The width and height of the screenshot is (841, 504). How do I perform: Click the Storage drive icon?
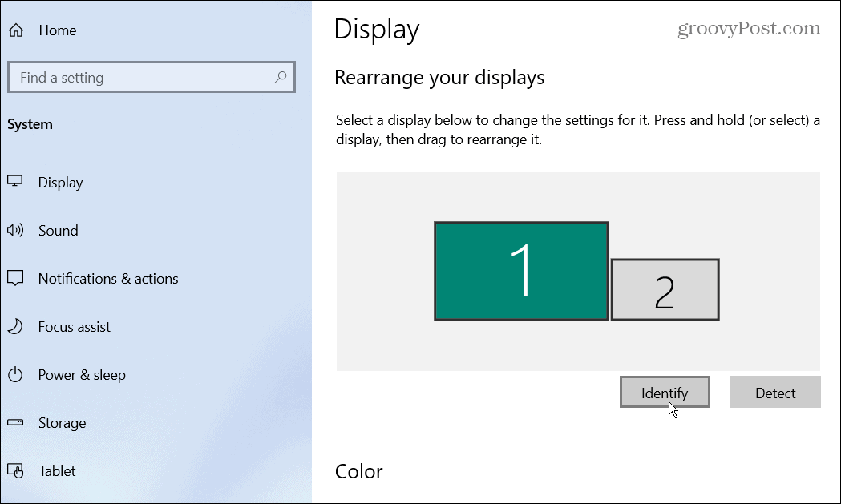[x=15, y=422]
